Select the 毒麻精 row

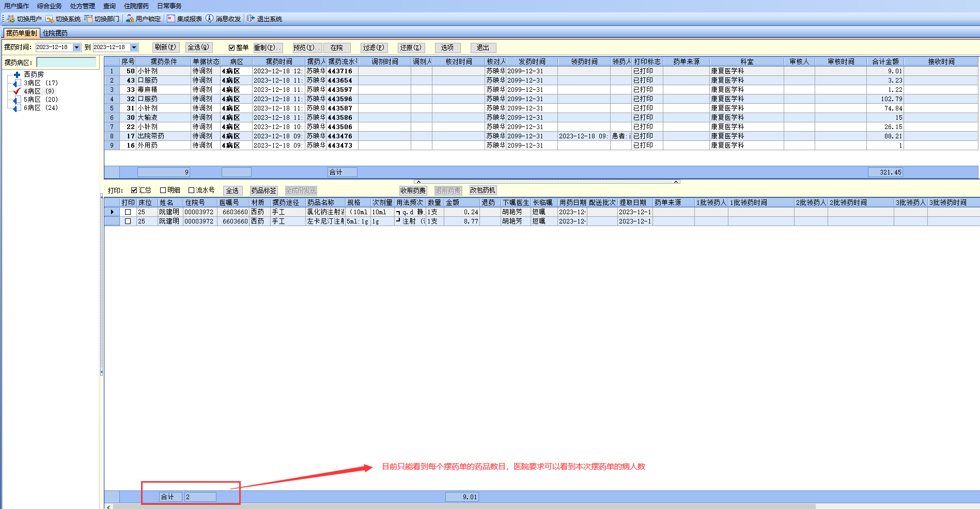pos(541,90)
